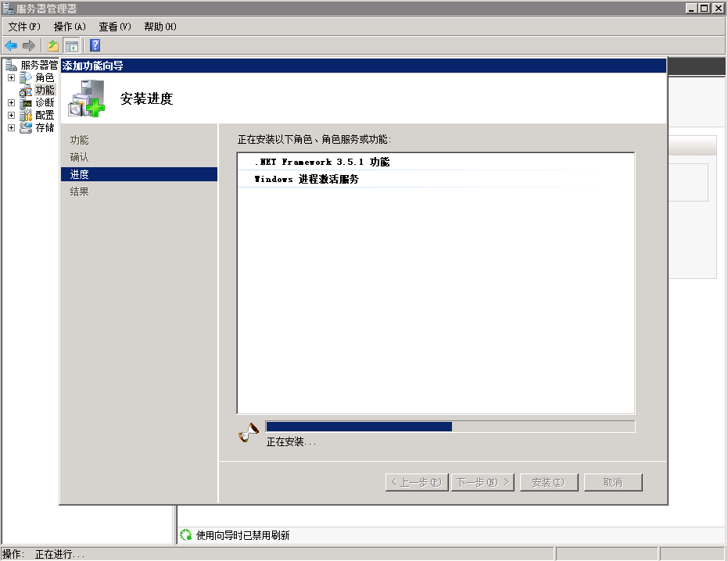Expand the 角色 (Roles) tree node
This screenshot has width=728, height=561.
point(11,78)
